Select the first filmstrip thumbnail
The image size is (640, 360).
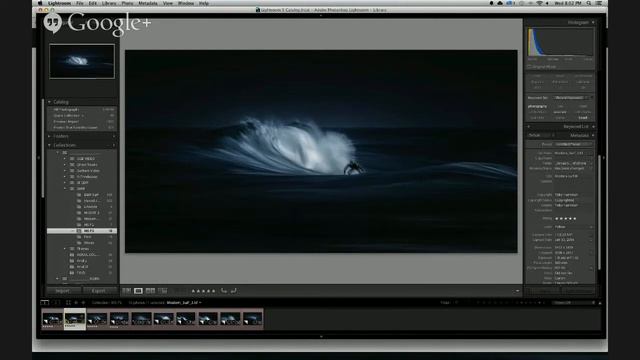tap(53, 319)
